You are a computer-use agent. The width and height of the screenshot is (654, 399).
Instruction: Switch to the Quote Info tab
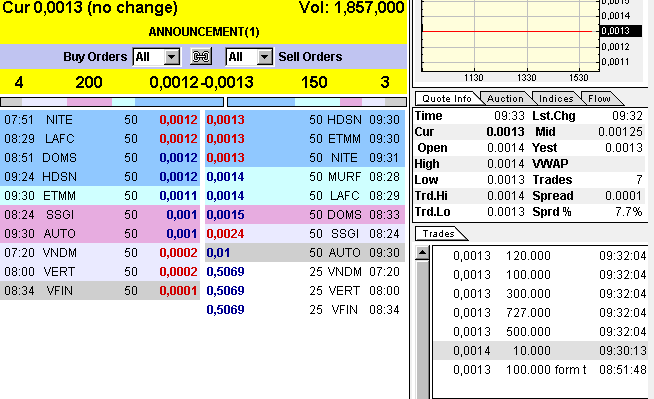pyautogui.click(x=447, y=98)
